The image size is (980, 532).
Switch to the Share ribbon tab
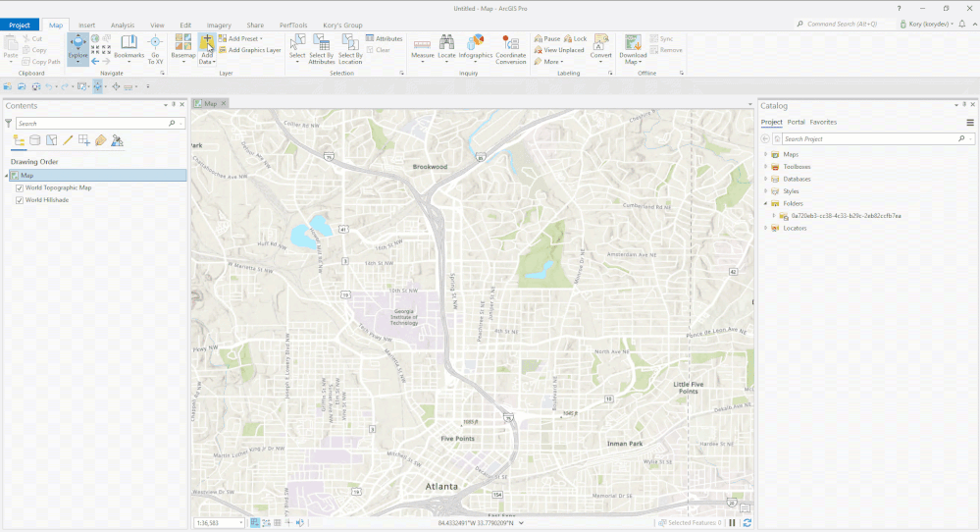(x=255, y=25)
